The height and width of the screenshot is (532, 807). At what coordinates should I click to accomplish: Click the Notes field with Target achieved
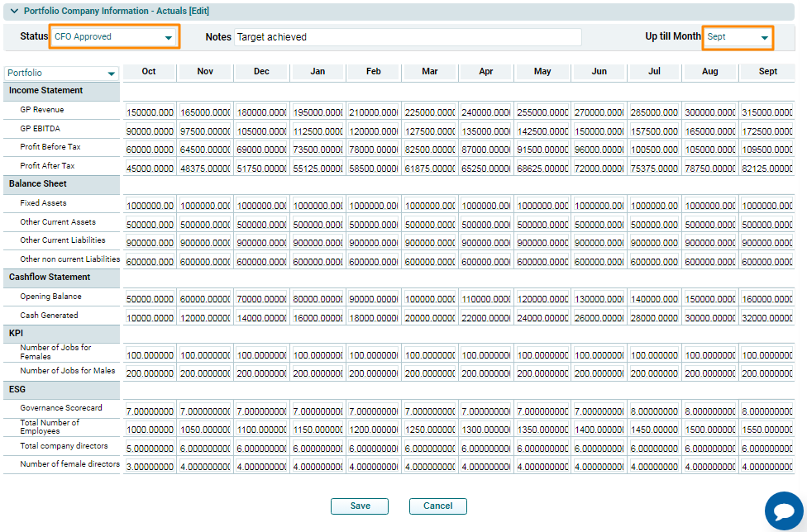[x=408, y=37]
